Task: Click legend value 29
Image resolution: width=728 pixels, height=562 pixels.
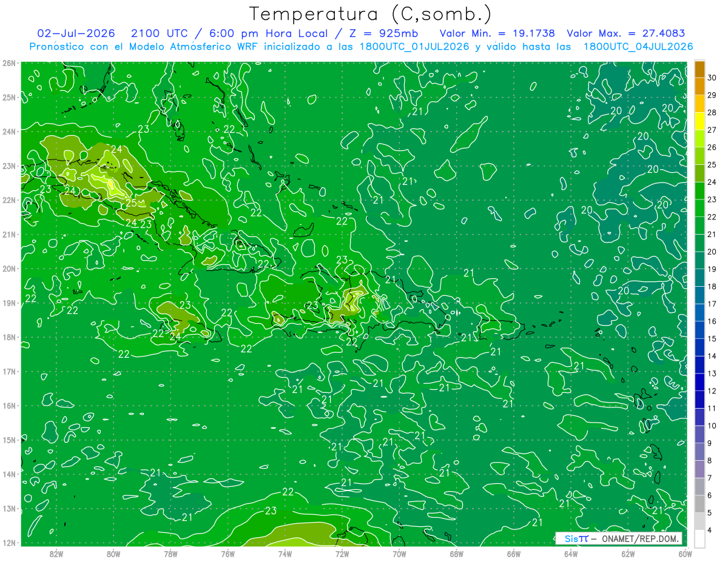Action: (x=712, y=95)
